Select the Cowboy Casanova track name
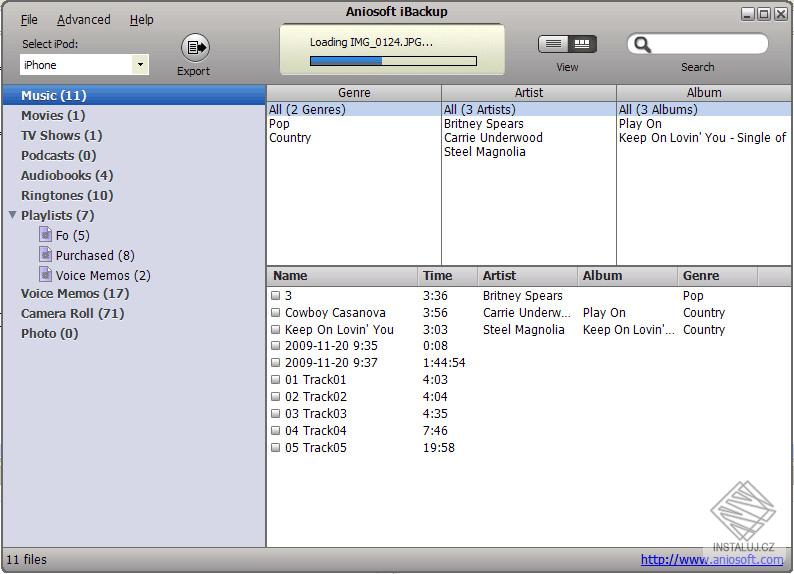This screenshot has height=574, width=794. coord(335,312)
